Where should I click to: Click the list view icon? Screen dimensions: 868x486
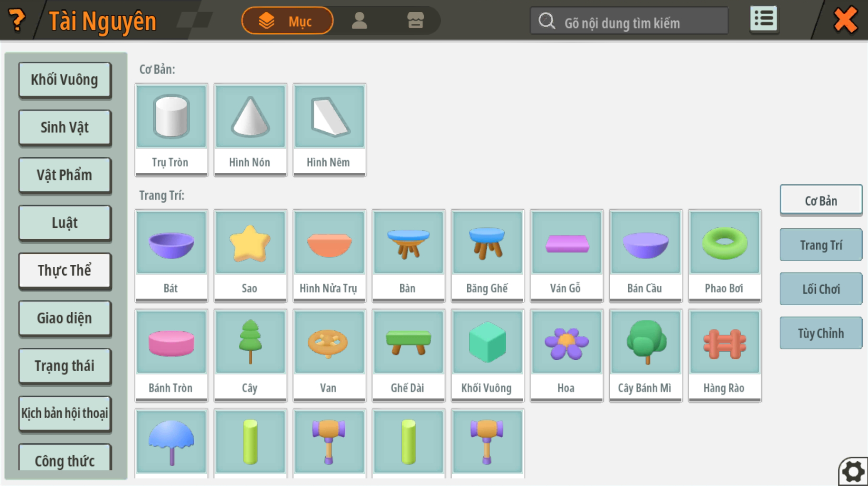(763, 19)
